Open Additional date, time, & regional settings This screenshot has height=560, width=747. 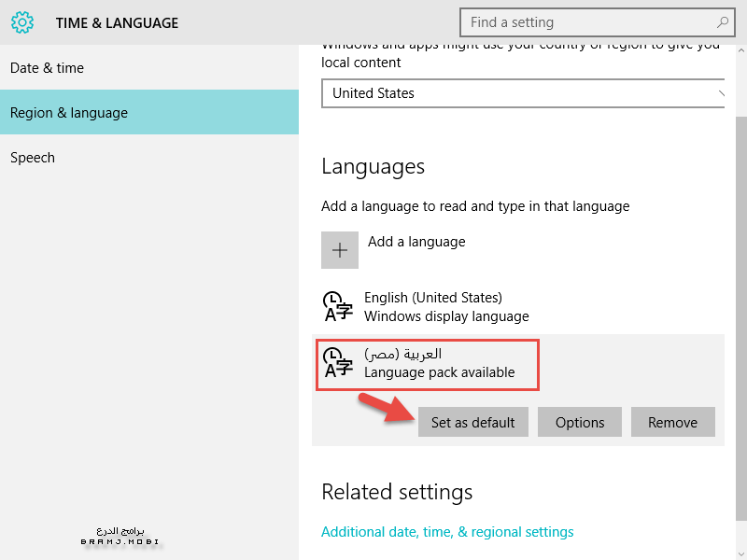point(447,532)
